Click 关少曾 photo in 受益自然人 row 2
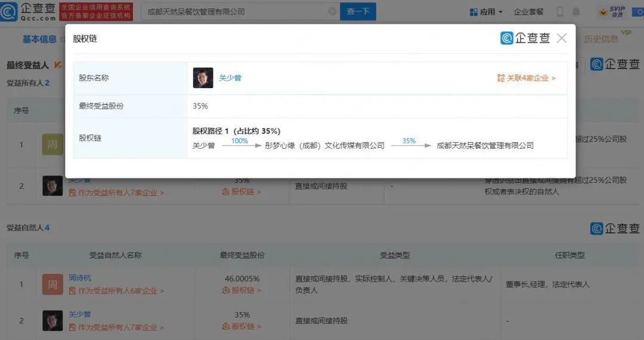The image size is (644, 340). point(52,321)
